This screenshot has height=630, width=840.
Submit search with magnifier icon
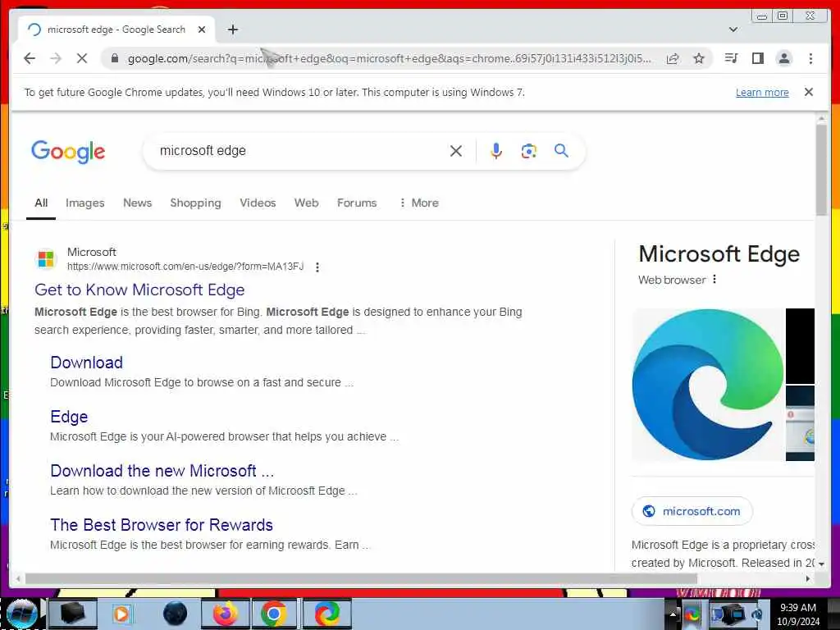(561, 151)
